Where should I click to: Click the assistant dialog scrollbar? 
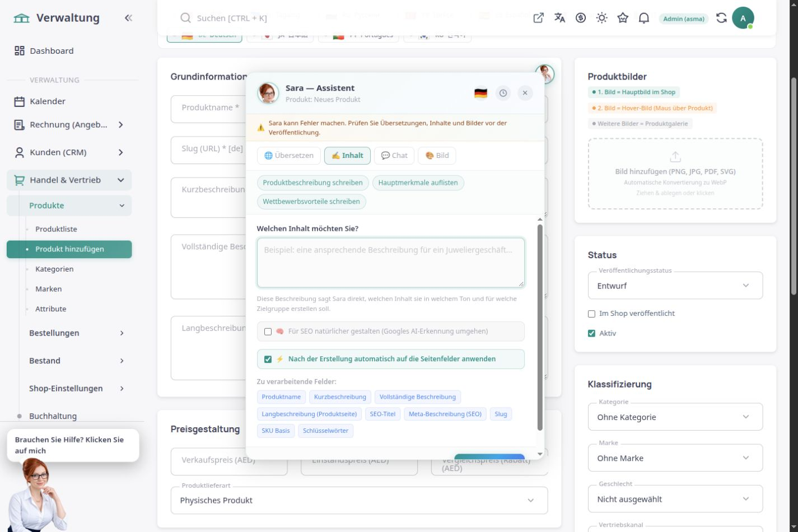tap(540, 328)
